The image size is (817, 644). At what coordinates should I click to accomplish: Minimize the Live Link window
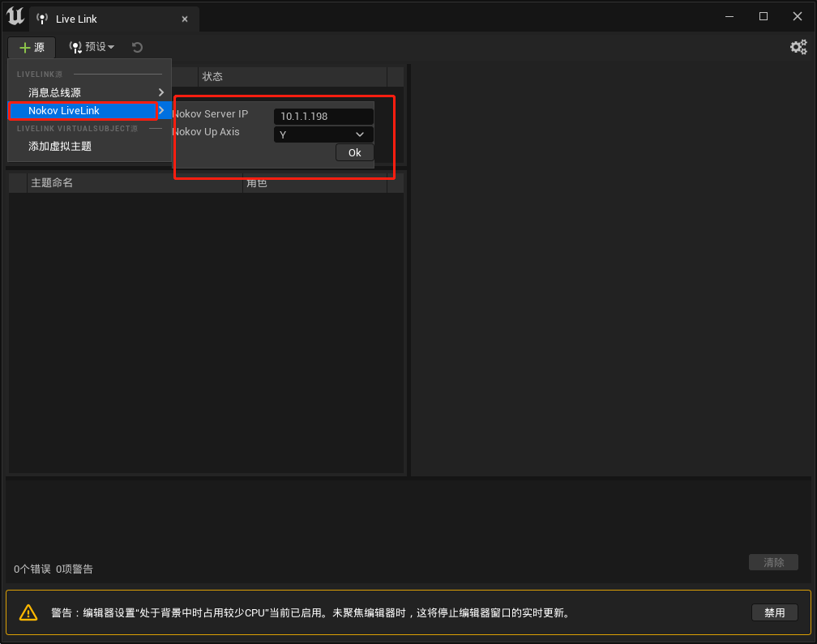[x=729, y=17]
